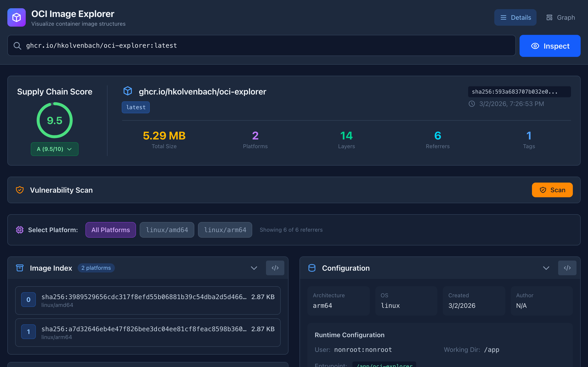Switch to the Details view tab
This screenshot has width=588, height=367.
pos(515,17)
